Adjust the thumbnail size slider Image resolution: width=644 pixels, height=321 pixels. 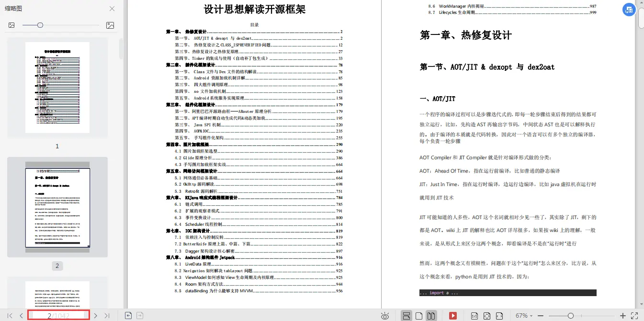point(40,25)
